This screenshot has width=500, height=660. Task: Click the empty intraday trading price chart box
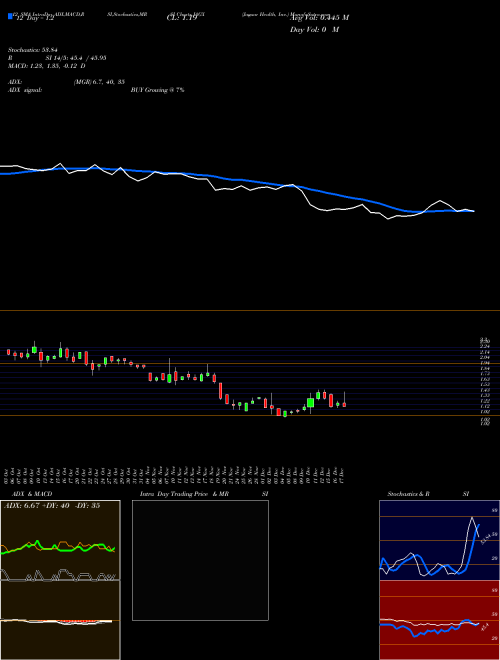(200, 560)
